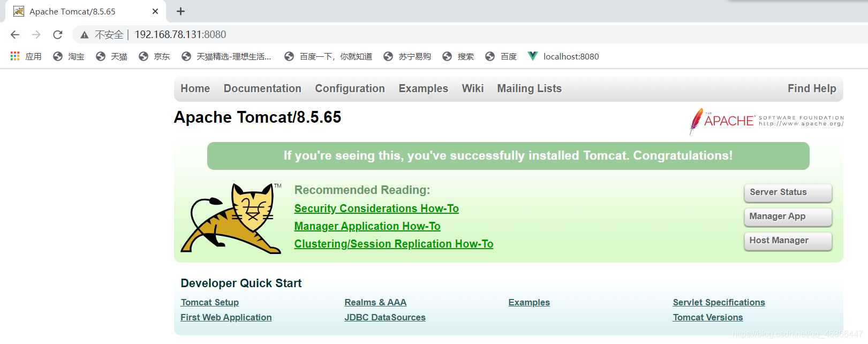Image resolution: width=868 pixels, height=344 pixels.
Task: Open the First Web Application link
Action: (226, 317)
